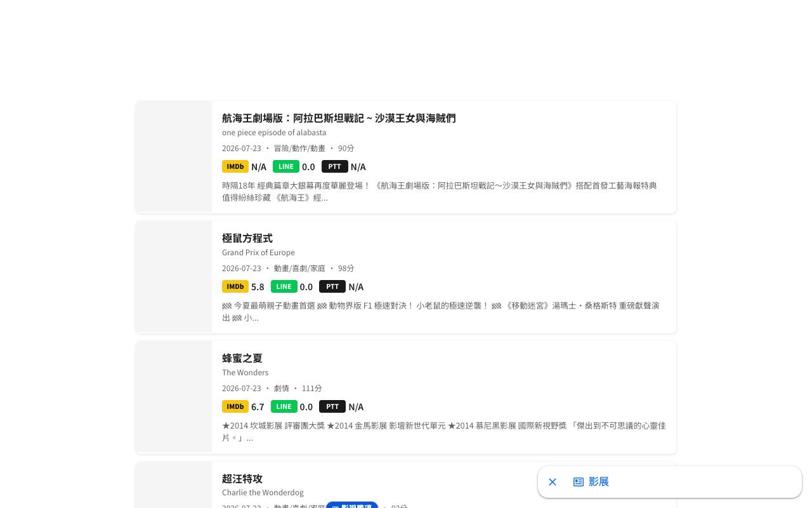Click PTT N/A value of 航海王劇場版
Screen dimensions: 812x508
coord(358,167)
